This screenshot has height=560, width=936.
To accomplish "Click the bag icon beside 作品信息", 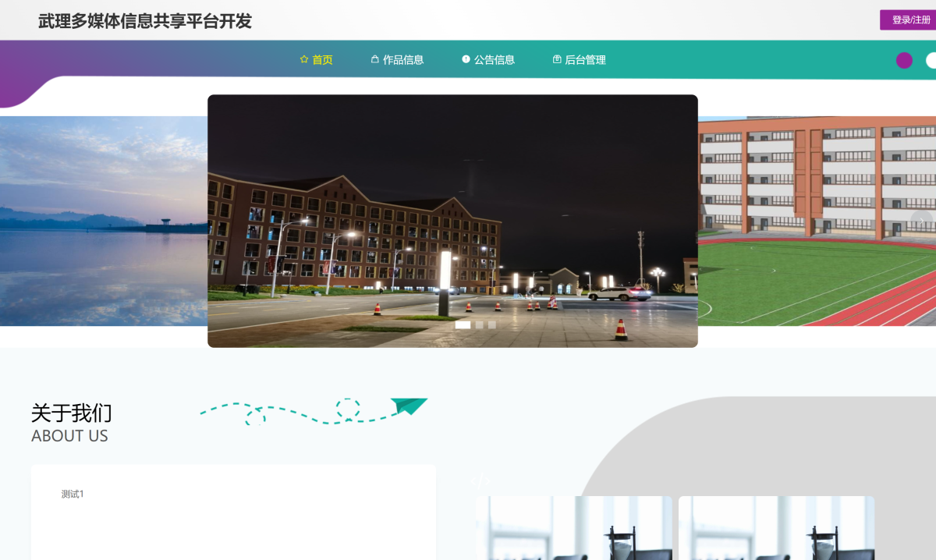I will (374, 60).
